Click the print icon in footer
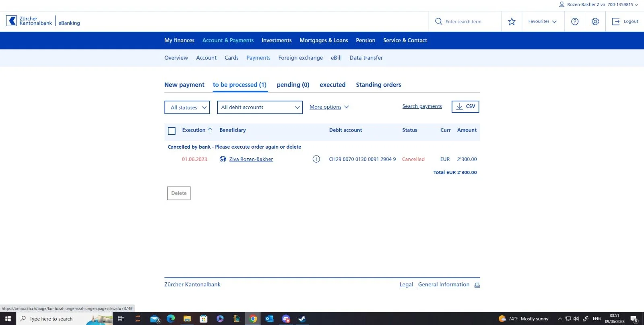644x325 pixels. 477,285
